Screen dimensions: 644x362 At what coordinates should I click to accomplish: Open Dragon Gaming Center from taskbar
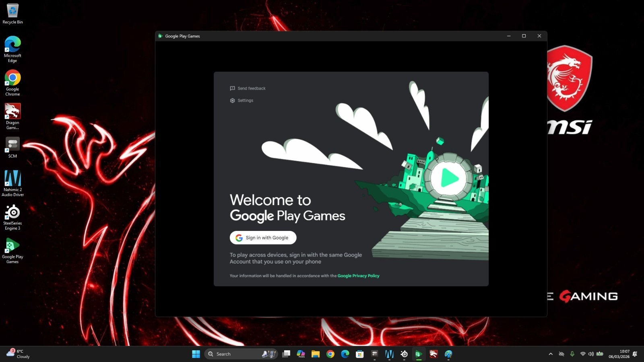433,354
